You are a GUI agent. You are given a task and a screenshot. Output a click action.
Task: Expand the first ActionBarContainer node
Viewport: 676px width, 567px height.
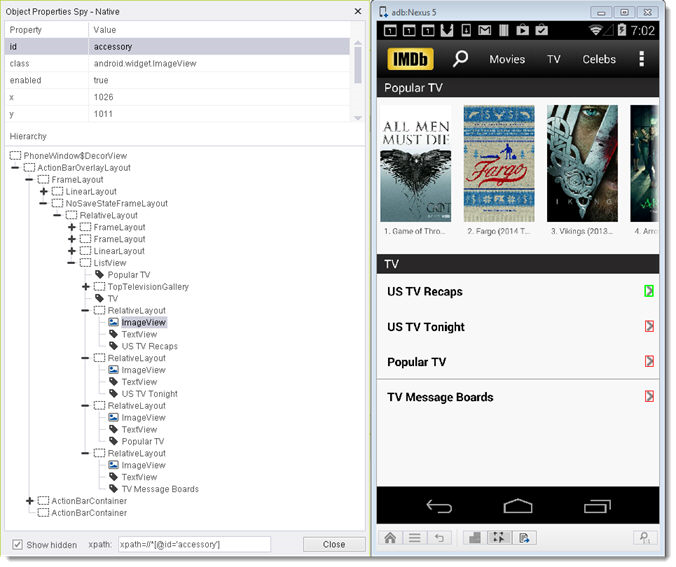30,503
